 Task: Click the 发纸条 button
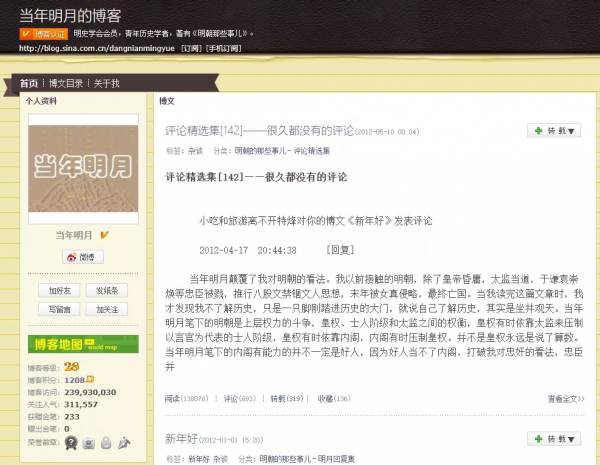click(x=107, y=290)
